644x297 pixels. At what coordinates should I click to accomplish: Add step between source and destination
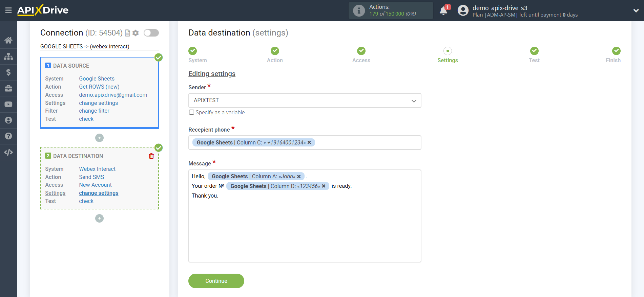coord(99,138)
